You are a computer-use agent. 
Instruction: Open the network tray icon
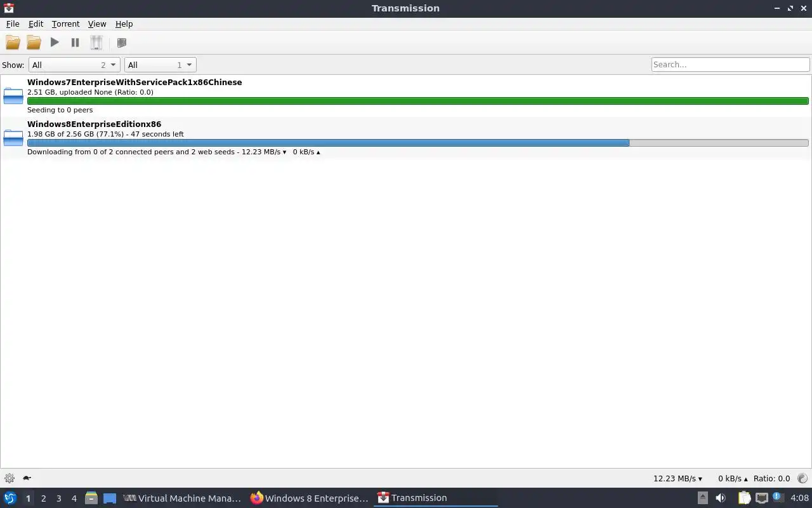pos(762,498)
